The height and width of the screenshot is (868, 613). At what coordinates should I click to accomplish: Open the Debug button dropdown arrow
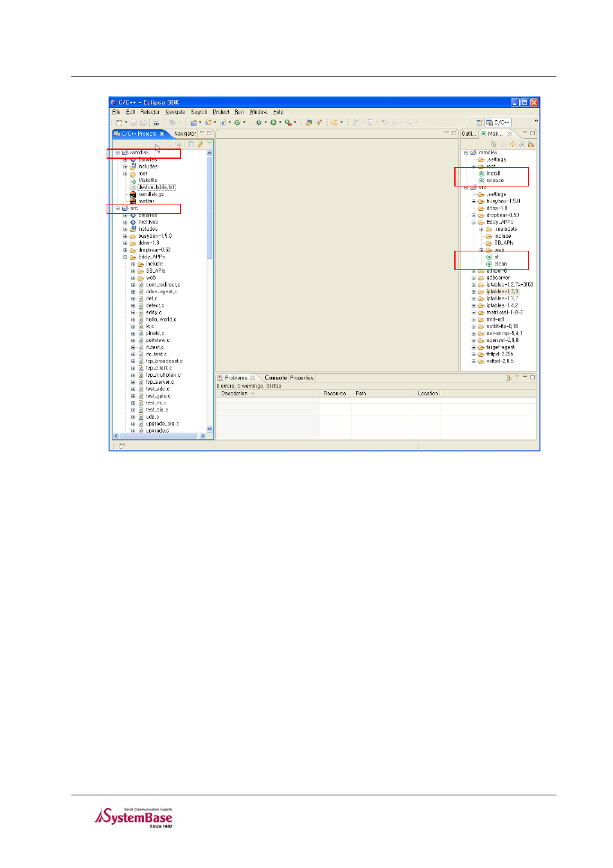(x=265, y=122)
